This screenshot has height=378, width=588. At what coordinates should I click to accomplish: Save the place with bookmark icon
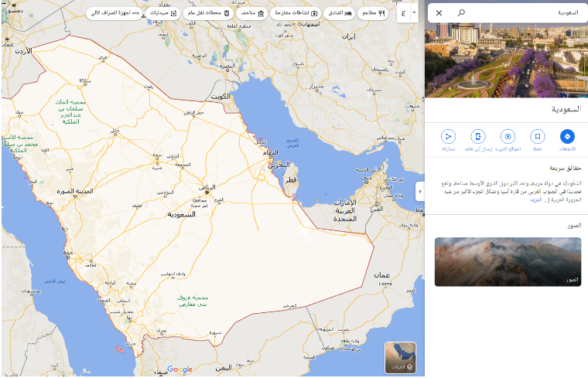point(538,136)
